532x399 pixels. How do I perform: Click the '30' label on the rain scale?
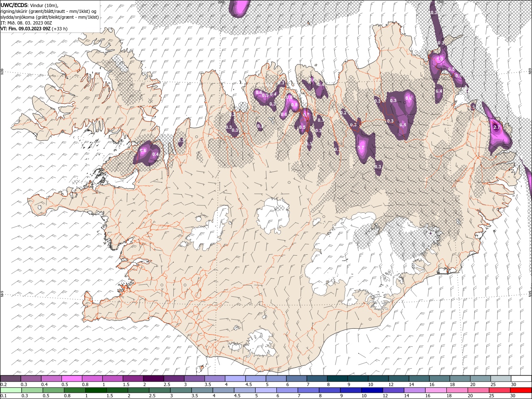click(x=512, y=396)
